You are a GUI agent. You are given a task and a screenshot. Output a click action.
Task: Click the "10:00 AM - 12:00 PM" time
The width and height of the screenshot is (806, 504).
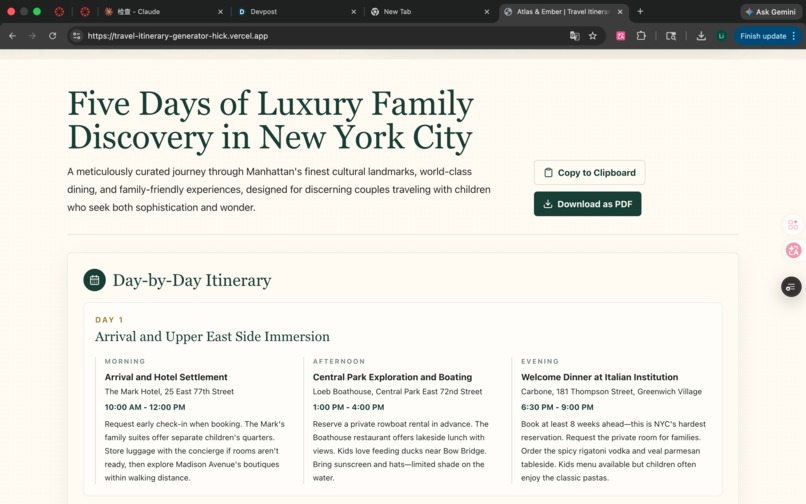pyautogui.click(x=145, y=407)
